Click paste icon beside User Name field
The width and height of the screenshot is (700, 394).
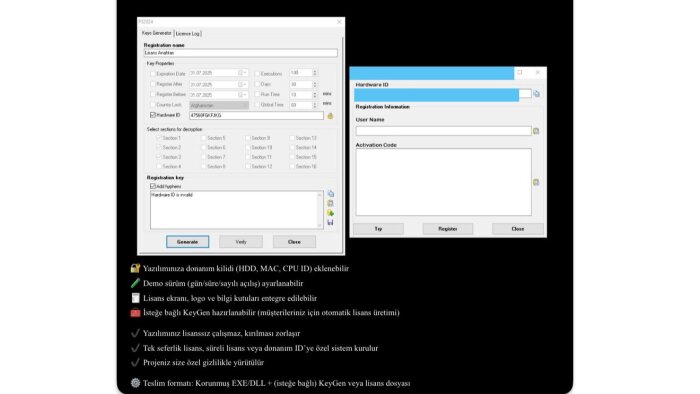536,131
